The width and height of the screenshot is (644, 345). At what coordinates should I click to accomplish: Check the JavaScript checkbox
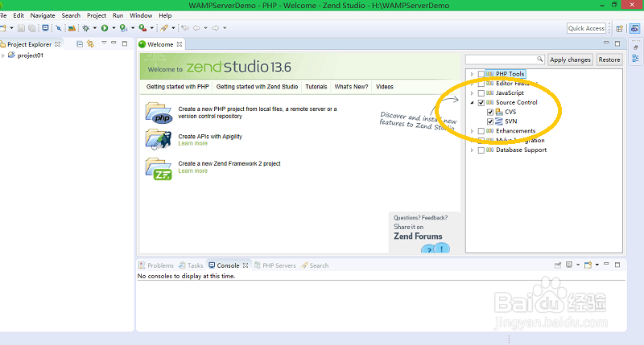pos(481,93)
